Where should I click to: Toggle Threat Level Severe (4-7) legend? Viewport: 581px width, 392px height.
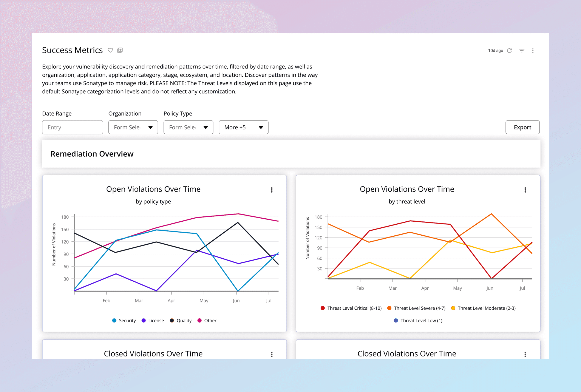[x=416, y=308]
